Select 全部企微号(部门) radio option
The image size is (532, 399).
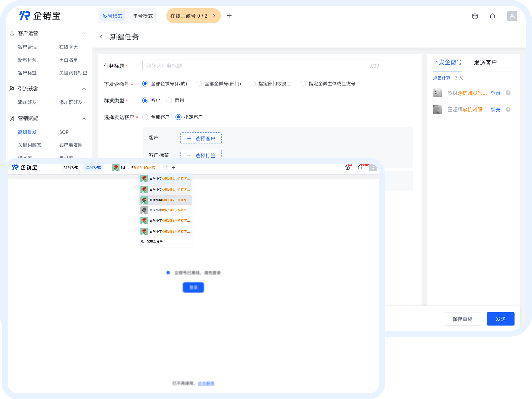point(199,84)
